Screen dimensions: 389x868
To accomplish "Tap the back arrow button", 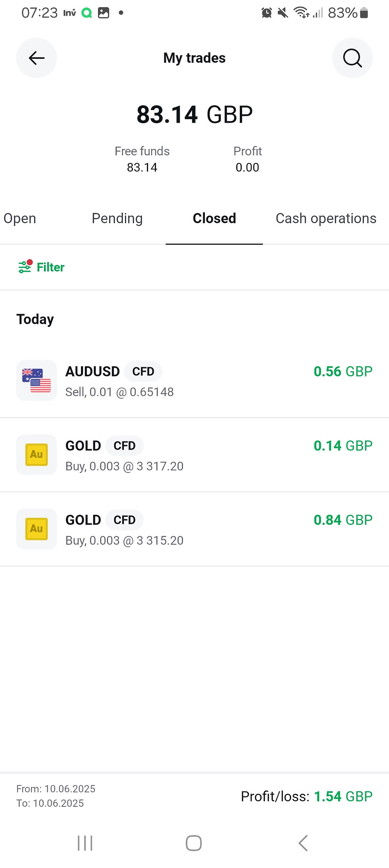I will click(37, 58).
